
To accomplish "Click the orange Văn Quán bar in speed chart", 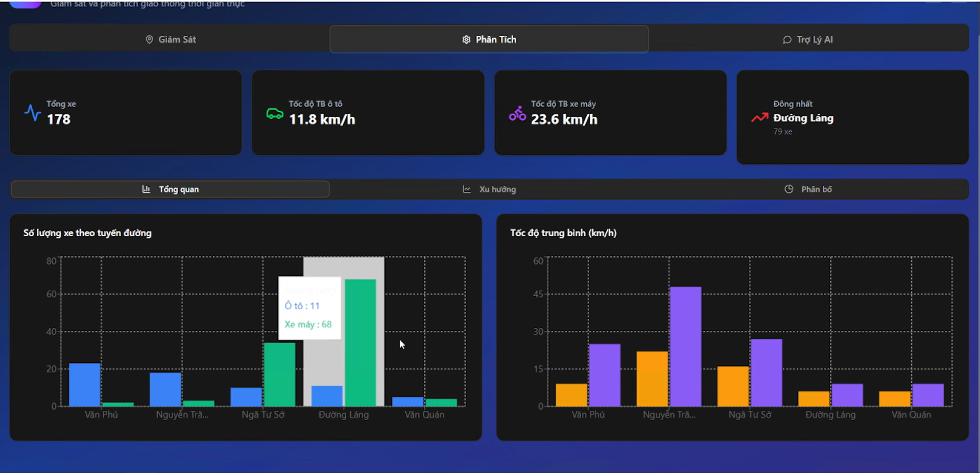I will (x=895, y=399).
